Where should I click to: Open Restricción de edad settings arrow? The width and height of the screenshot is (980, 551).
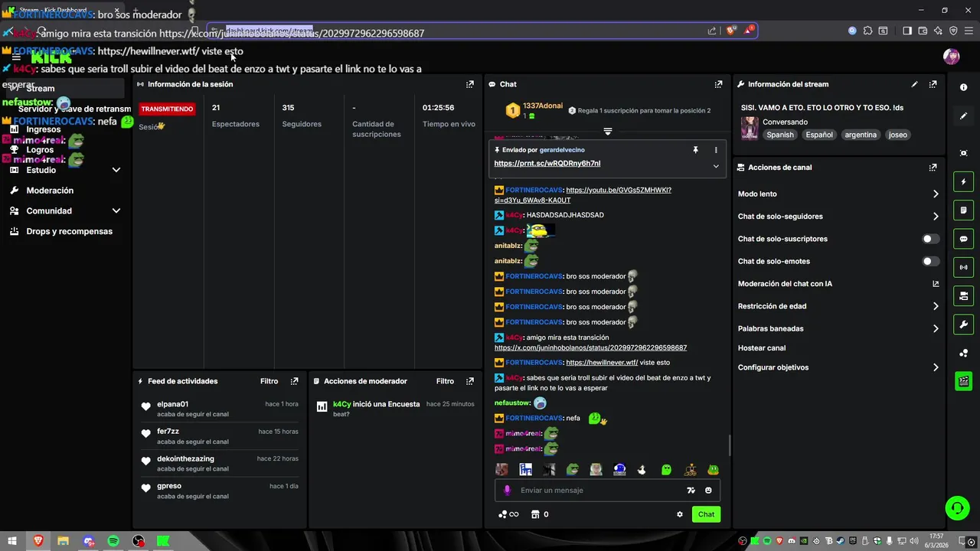[936, 306]
